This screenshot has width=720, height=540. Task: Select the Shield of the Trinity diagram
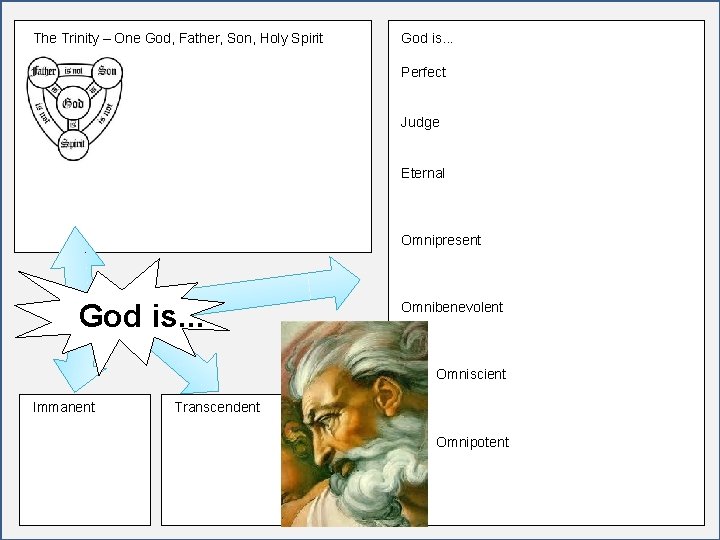point(75,109)
